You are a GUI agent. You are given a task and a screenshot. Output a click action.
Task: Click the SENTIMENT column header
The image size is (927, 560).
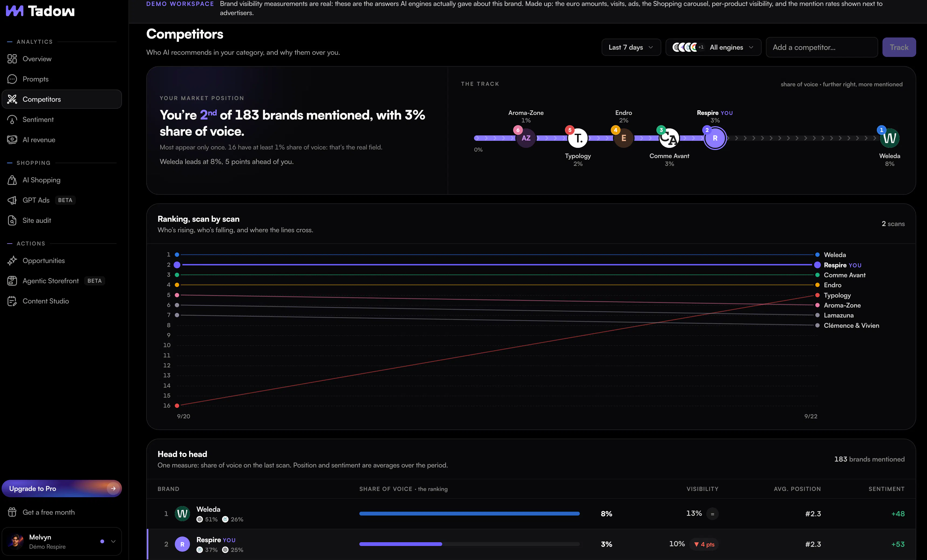[x=886, y=489]
